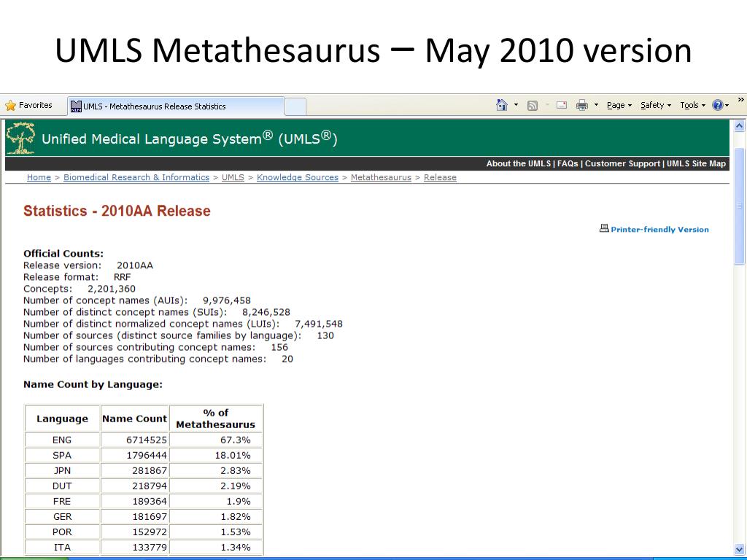Image resolution: width=747 pixels, height=560 pixels.
Task: Click the Help question mark icon
Action: coord(718,105)
